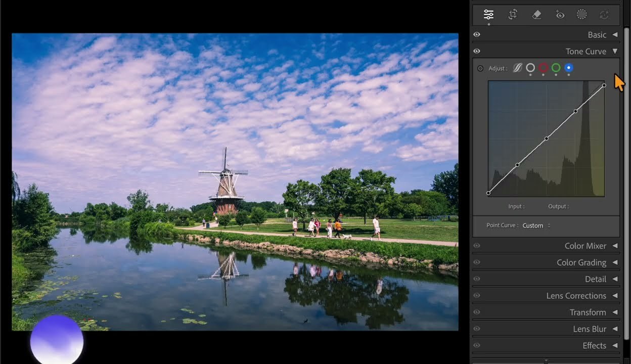The height and width of the screenshot is (364, 631).
Task: Expand the Lens Blur panel triangle
Action: (x=615, y=329)
